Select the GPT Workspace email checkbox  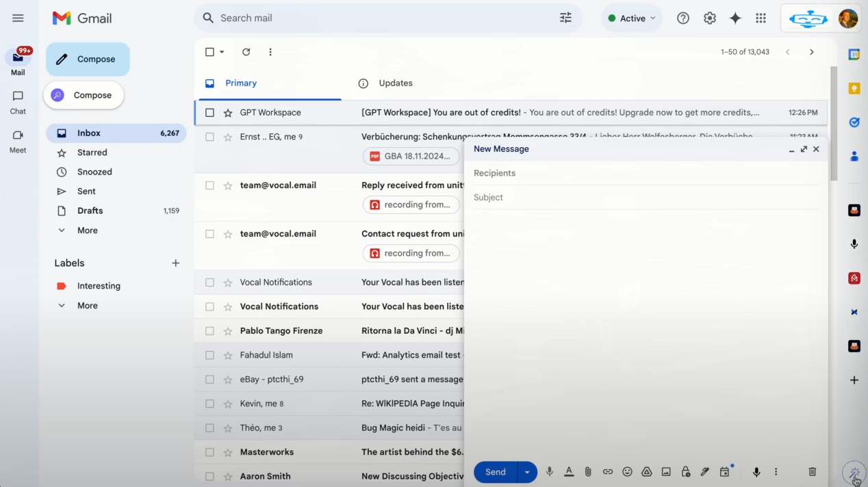210,113
